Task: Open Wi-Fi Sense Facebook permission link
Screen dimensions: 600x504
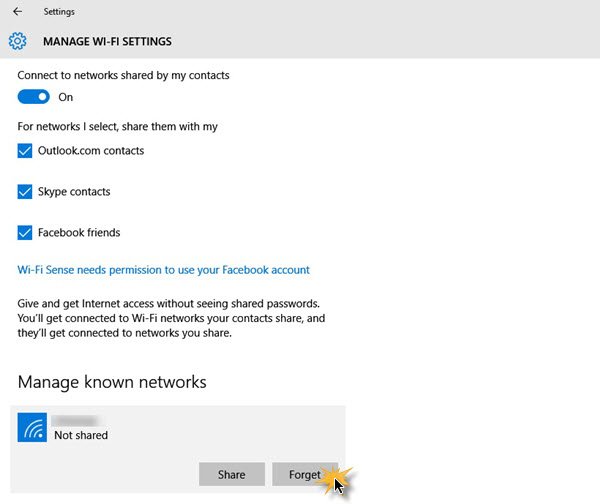Action: pyautogui.click(x=164, y=270)
